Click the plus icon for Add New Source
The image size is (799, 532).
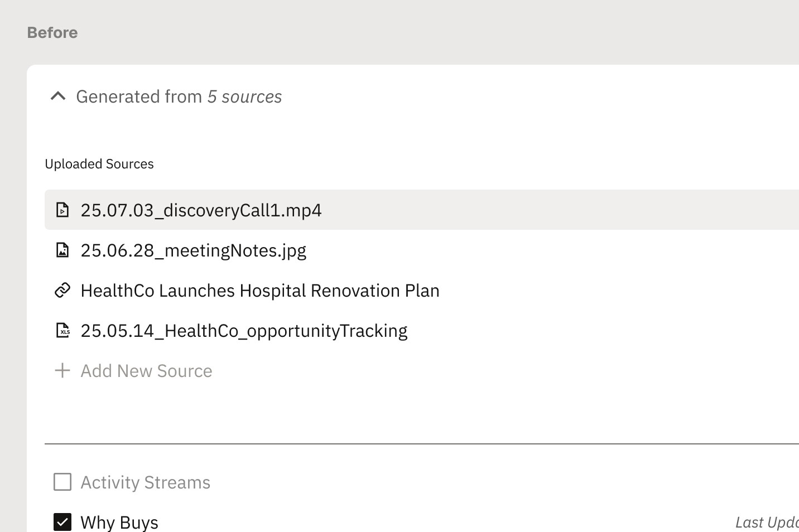click(x=62, y=371)
